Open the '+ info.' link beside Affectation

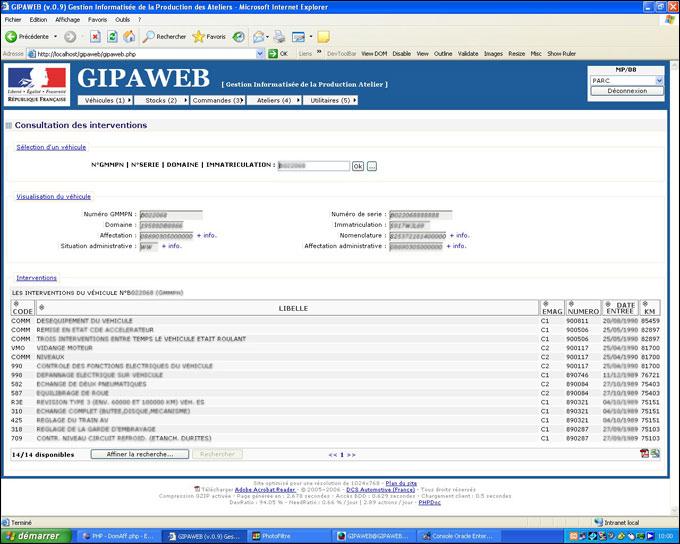206,235
